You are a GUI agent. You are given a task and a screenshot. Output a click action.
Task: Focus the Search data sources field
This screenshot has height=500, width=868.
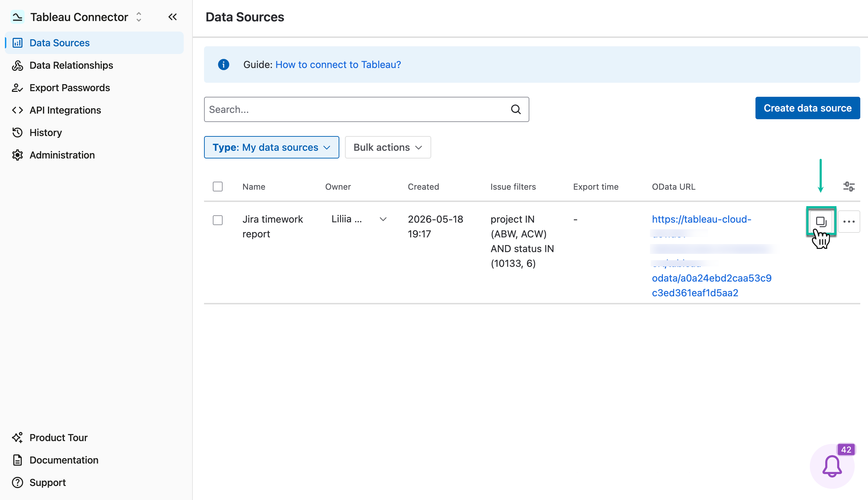[367, 109]
